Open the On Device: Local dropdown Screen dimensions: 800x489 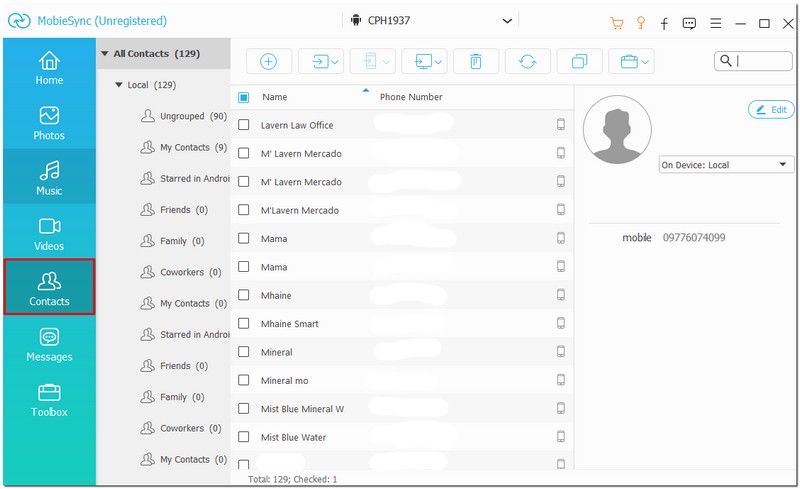tap(726, 165)
